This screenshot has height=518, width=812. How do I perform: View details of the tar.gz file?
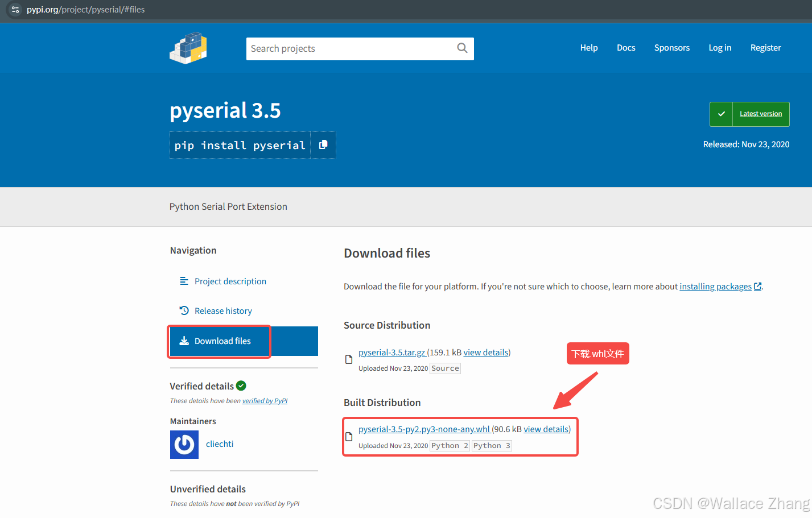tap(486, 353)
